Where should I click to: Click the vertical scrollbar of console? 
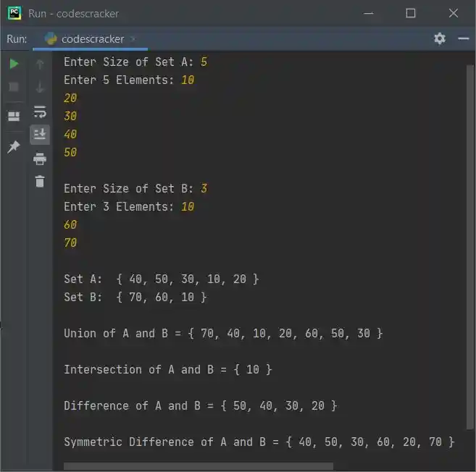[x=470, y=247]
